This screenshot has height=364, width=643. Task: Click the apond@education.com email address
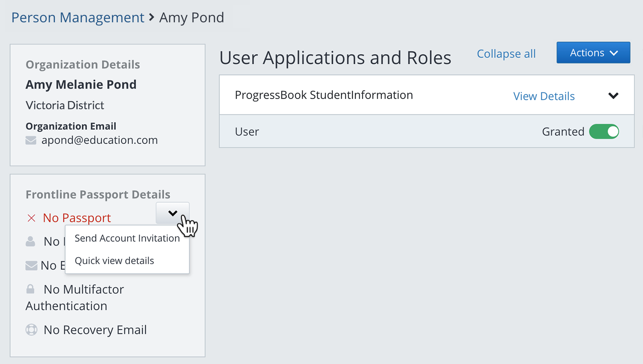coord(99,140)
